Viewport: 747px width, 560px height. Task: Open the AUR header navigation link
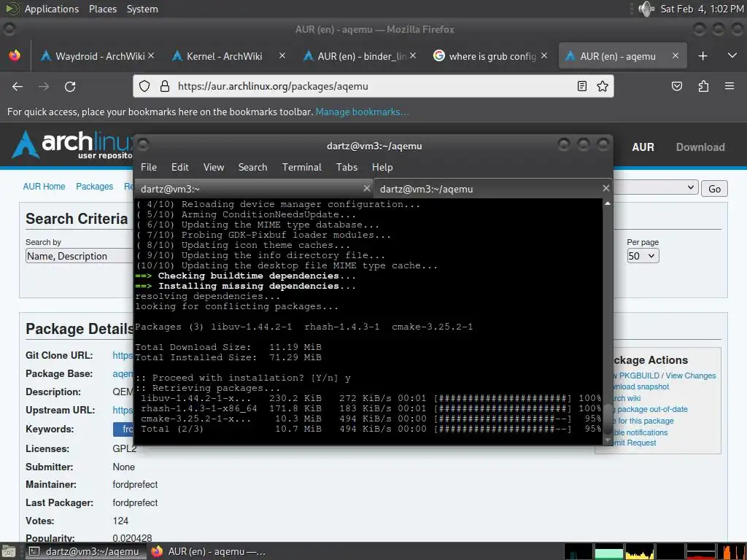(x=643, y=147)
